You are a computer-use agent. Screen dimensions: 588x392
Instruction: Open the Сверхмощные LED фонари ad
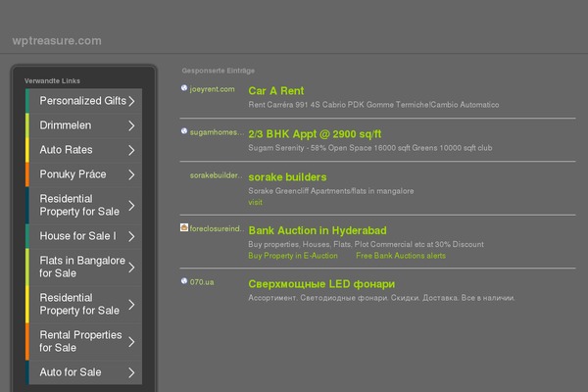point(321,284)
